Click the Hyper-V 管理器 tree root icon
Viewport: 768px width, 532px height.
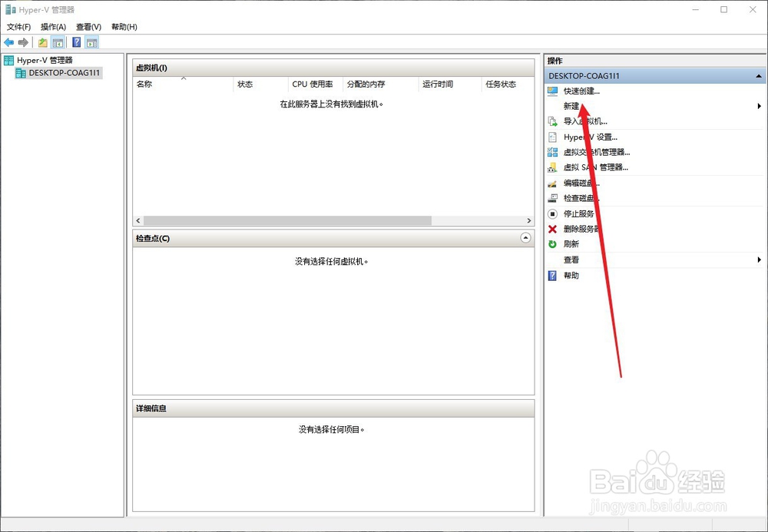(8, 60)
